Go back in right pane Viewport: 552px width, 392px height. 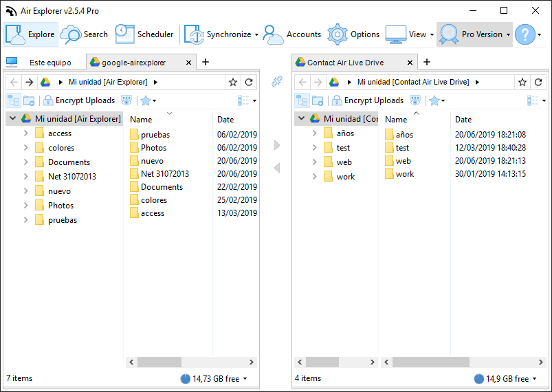[x=302, y=82]
